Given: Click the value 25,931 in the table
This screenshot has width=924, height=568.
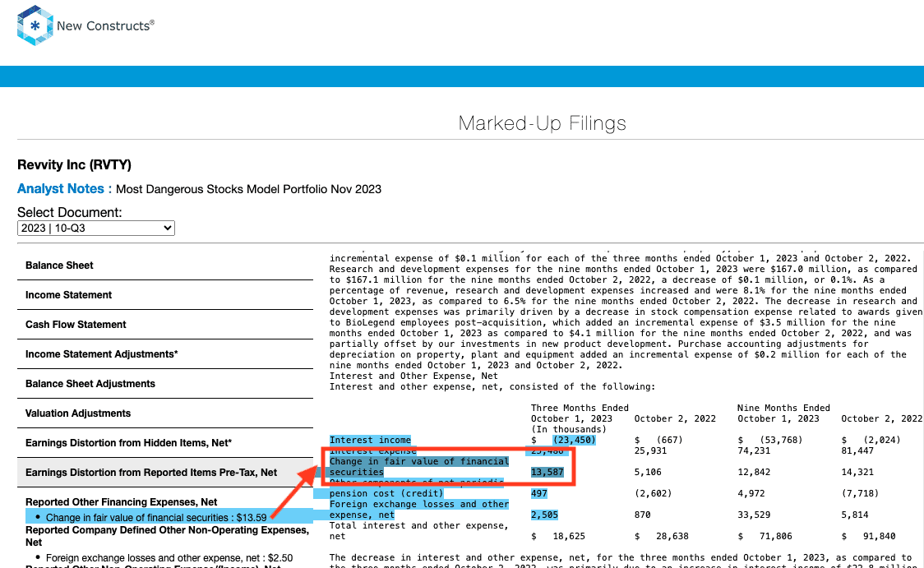Looking at the screenshot, I should coord(650,450).
